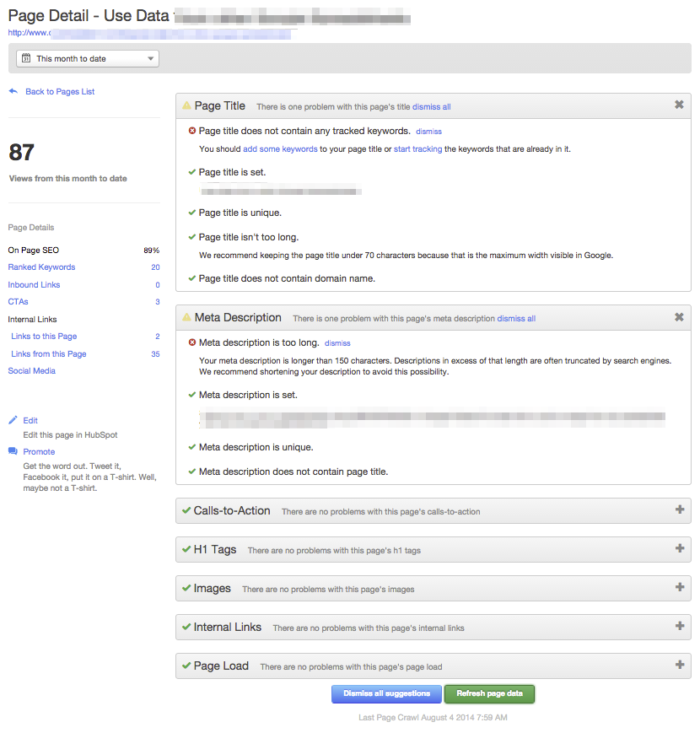Open 'Links to this Page' sidebar item
Image resolution: width=700 pixels, height=733 pixels.
pyautogui.click(x=44, y=336)
